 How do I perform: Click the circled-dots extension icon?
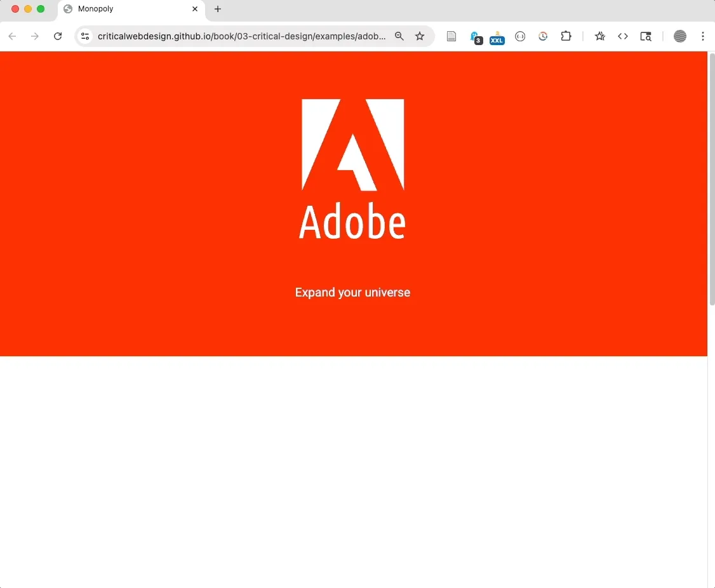pyautogui.click(x=520, y=36)
